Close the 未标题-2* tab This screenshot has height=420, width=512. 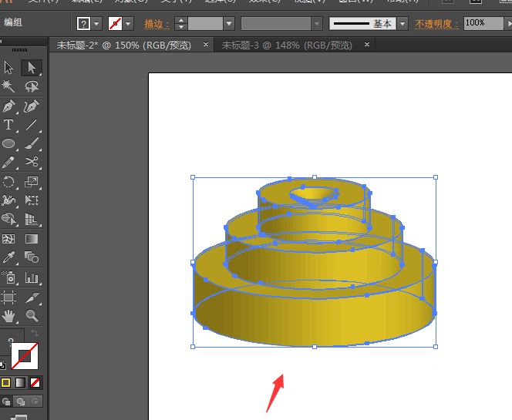[206, 44]
